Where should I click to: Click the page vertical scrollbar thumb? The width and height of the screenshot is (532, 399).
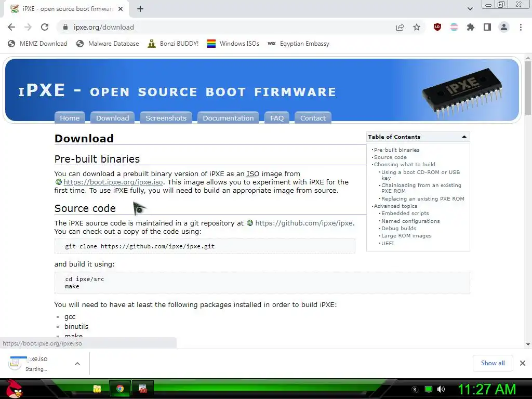pyautogui.click(x=528, y=88)
